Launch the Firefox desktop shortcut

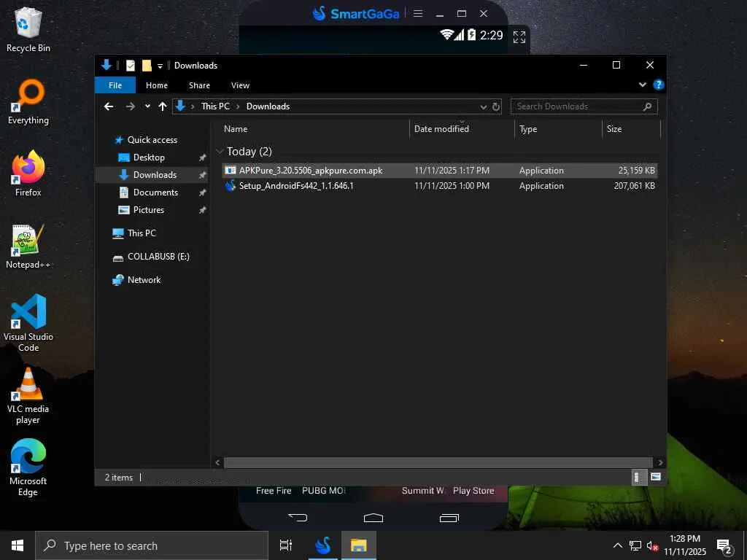pyautogui.click(x=28, y=174)
